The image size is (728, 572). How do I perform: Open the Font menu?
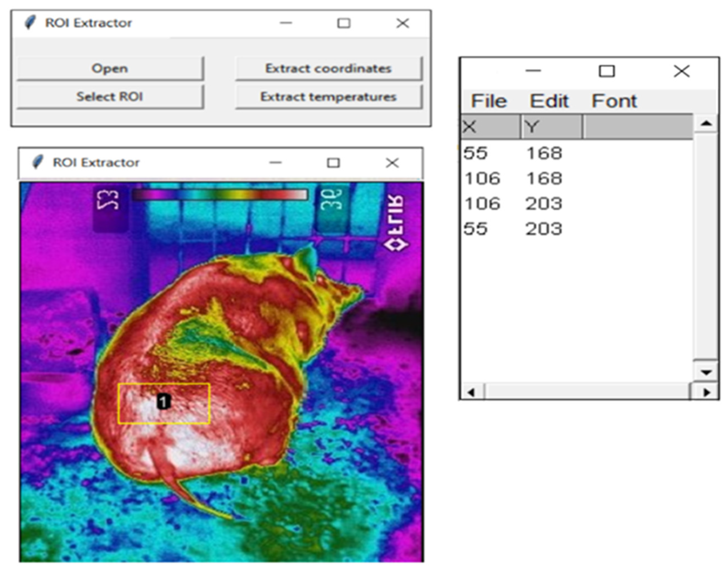(614, 101)
